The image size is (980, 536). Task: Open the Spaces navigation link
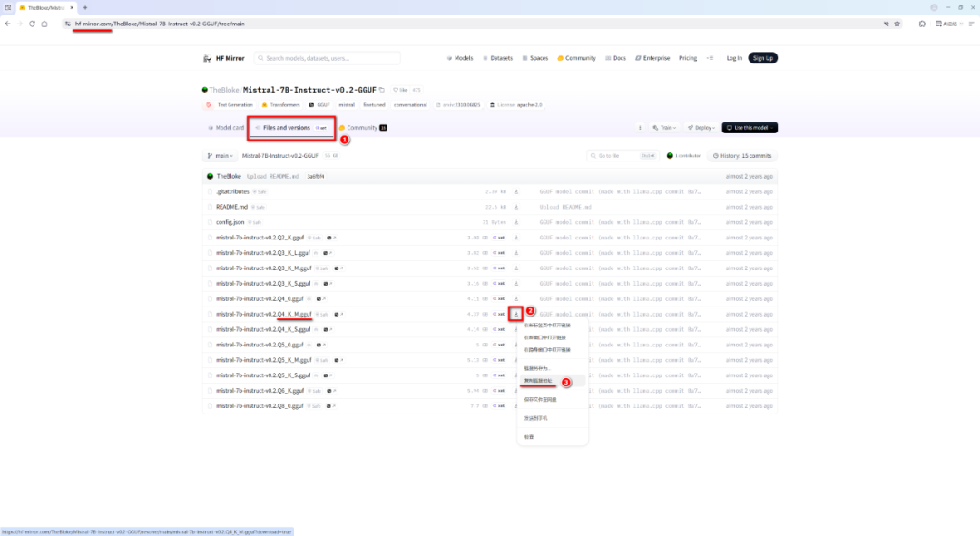535,58
